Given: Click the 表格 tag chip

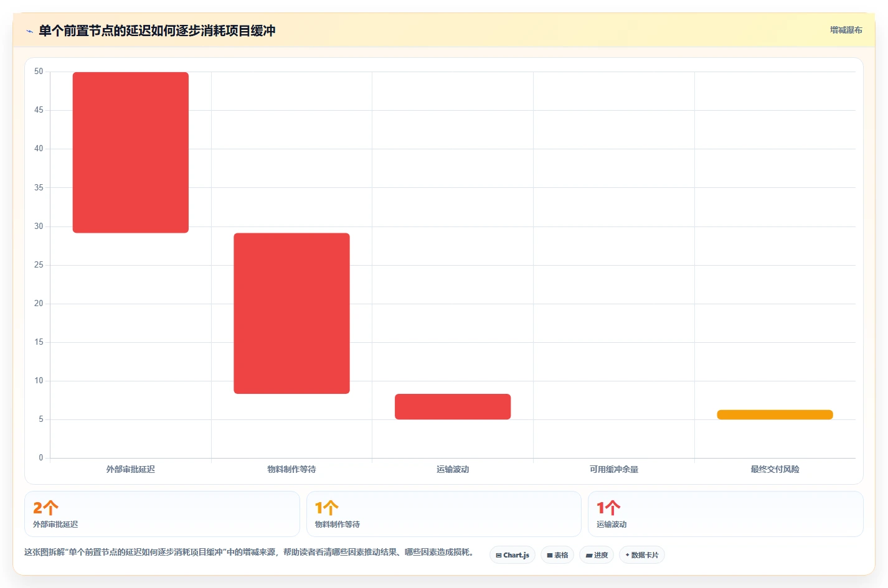Looking at the screenshot, I should click(x=557, y=555).
